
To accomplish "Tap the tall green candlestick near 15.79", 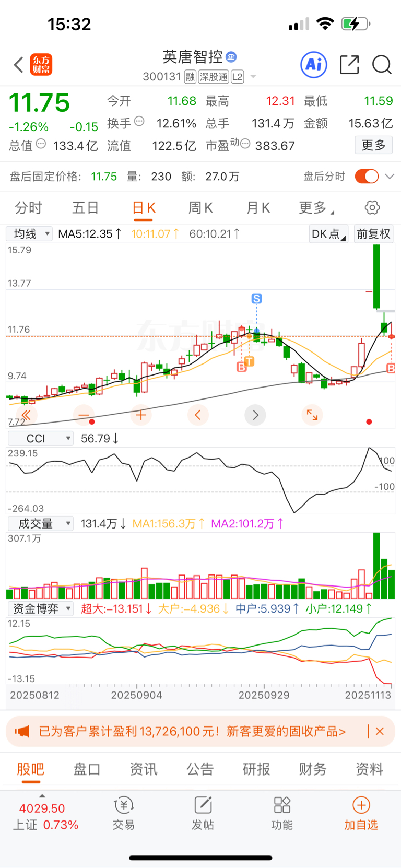I will tap(376, 276).
